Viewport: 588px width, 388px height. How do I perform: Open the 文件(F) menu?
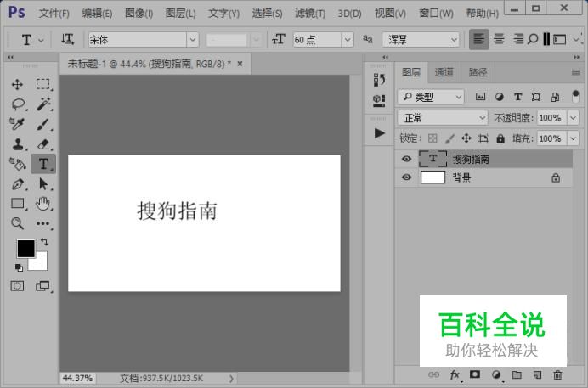54,14
